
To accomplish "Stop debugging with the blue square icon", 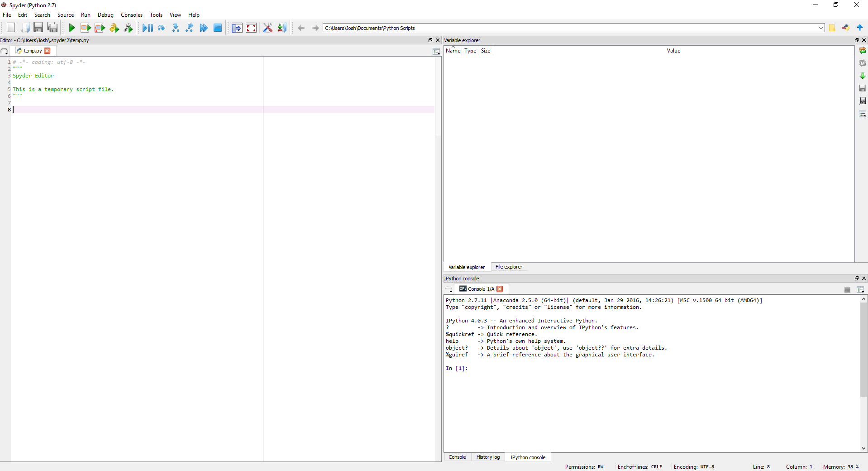I will click(218, 28).
